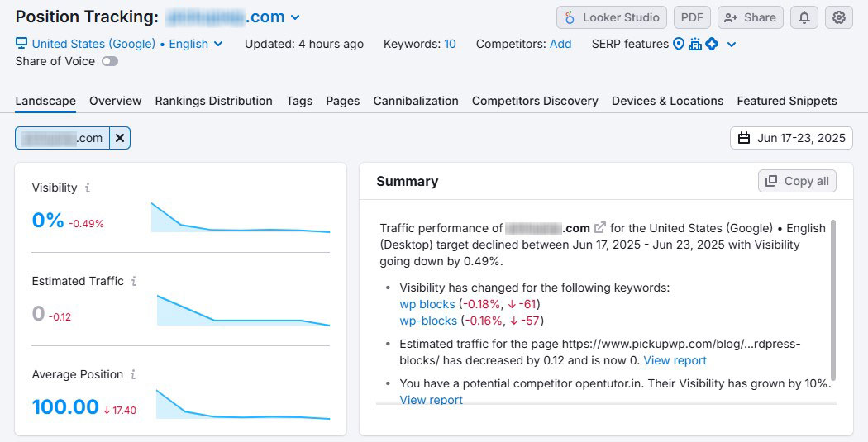
Task: Click the SERP features location pin icon
Action: click(679, 44)
